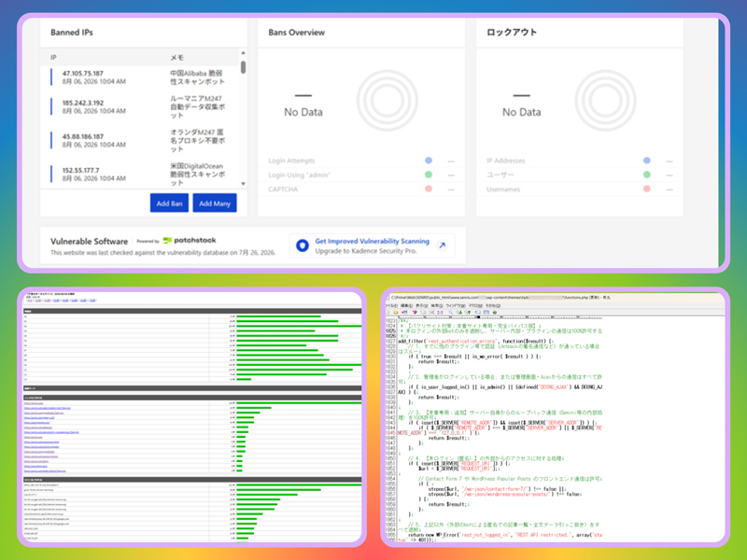Image resolution: width=747 pixels, height=560 pixels.
Task: Click the Bans Overview heading
Action: coord(296,33)
